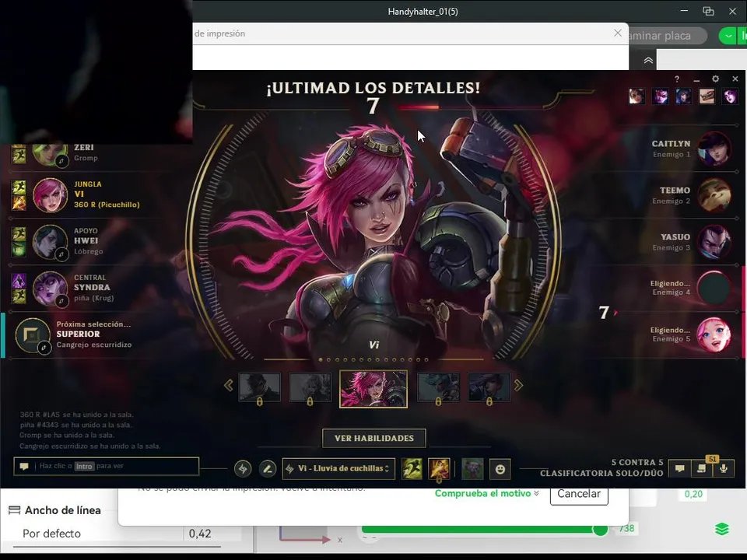Click the VER HABILIDADES button

point(374,438)
